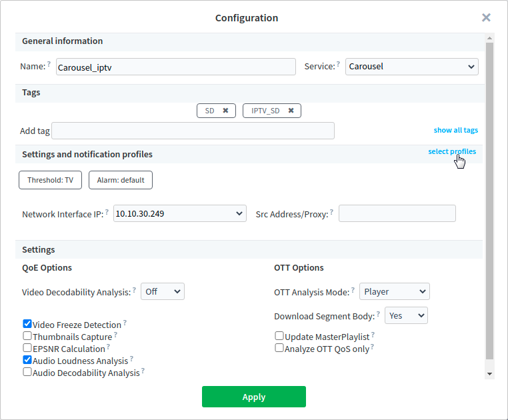Show help for Audio Decodability Analysis
Screen dimensions: 508x420
[x=143, y=370]
